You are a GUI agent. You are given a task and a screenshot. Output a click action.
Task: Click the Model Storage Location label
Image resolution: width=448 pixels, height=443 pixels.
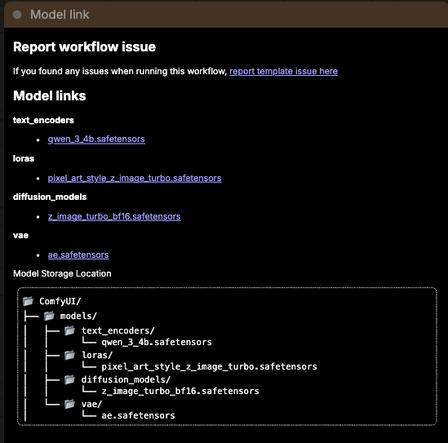[x=62, y=274]
